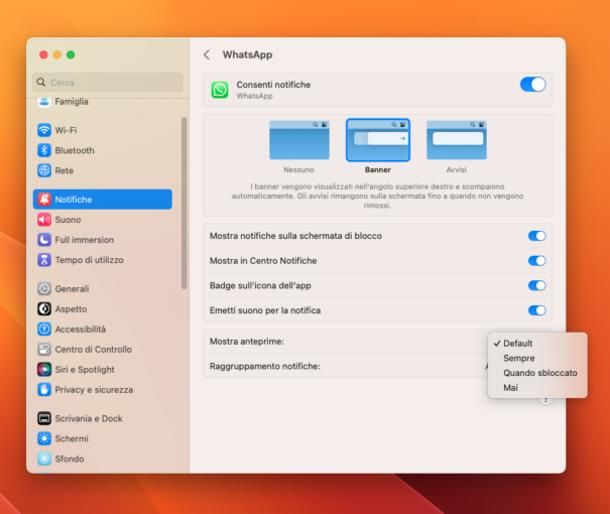The height and width of the screenshot is (514, 610).
Task: Go back with the chevron arrow
Action: click(207, 55)
